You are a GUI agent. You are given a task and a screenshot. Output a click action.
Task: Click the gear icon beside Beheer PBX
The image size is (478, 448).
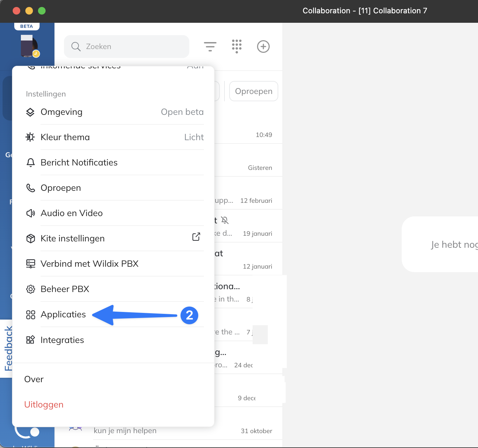click(x=30, y=289)
